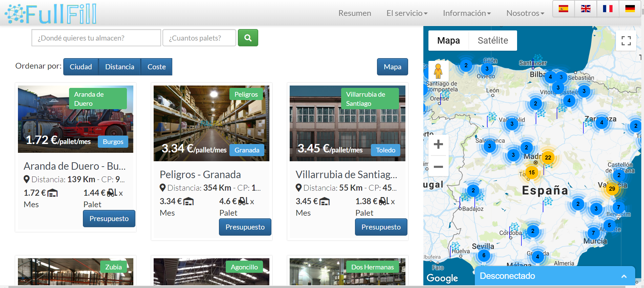The width and height of the screenshot is (644, 288).
Task: Request Presupuesto for Villarrubia de Santiago
Action: [381, 227]
